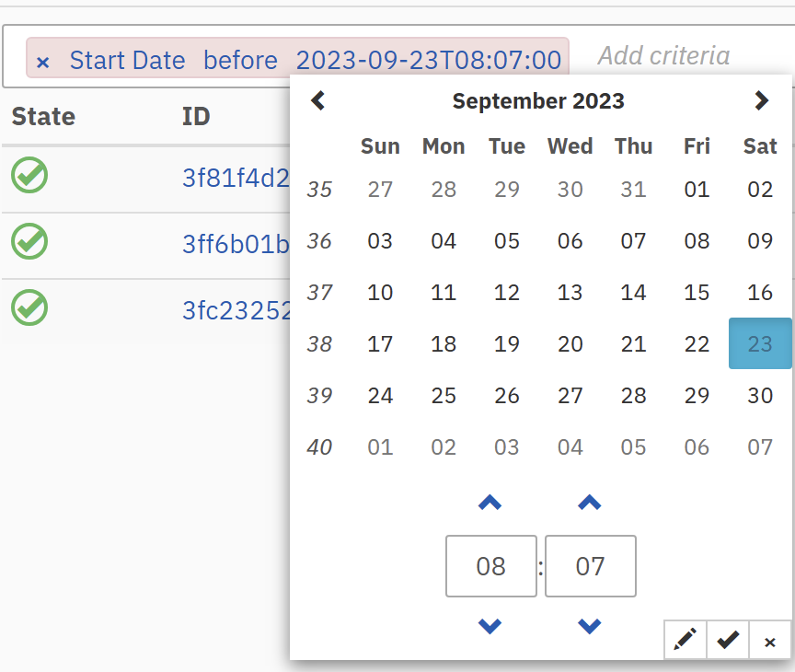Screen dimensions: 795x672
Task: Open the process link starting with 3ff6b01b
Action: click(236, 244)
